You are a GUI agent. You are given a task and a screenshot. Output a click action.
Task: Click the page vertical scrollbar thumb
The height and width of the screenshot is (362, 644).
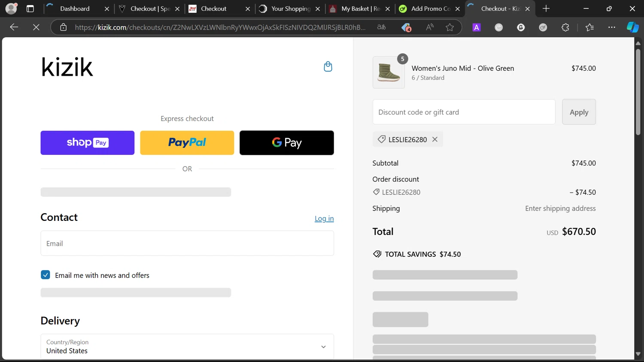(638, 92)
